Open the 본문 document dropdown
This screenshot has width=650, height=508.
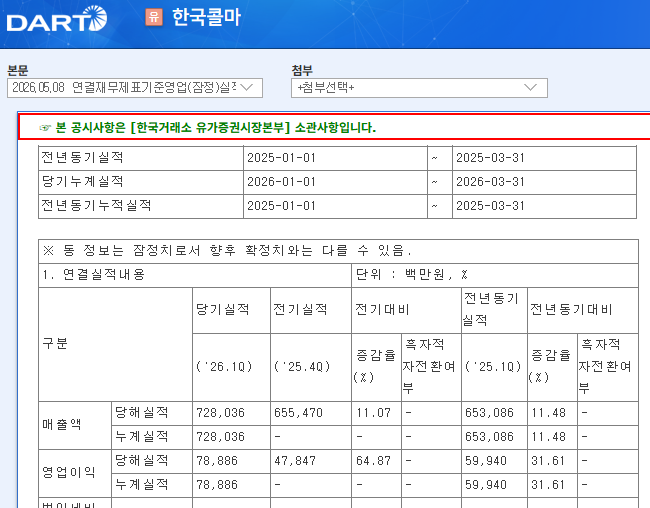(135, 88)
